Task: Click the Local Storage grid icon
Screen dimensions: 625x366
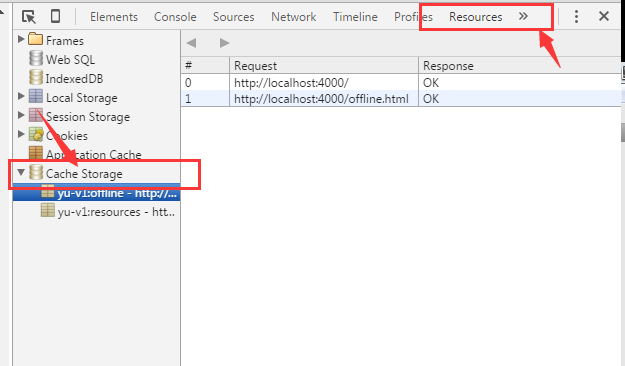Action: 36,96
